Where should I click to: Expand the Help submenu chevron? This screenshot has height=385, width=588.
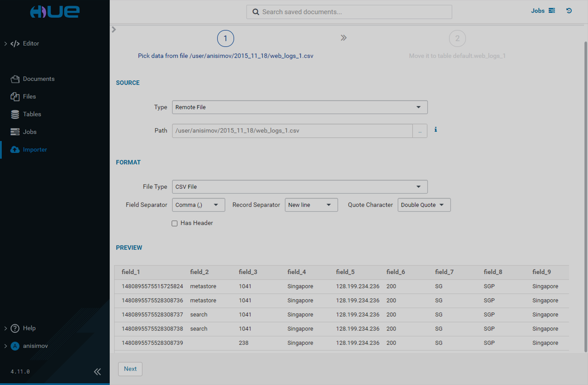[x=5, y=328]
